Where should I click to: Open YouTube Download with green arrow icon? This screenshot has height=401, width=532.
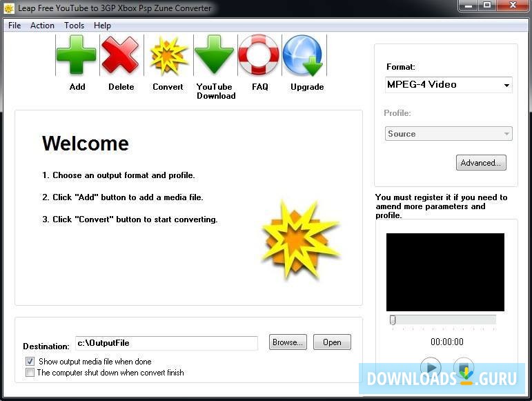[x=214, y=55]
